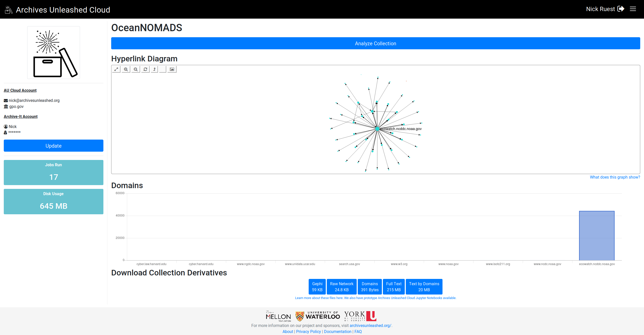
Task: Zoom in on the hyperlink diagram
Action: (x=126, y=69)
